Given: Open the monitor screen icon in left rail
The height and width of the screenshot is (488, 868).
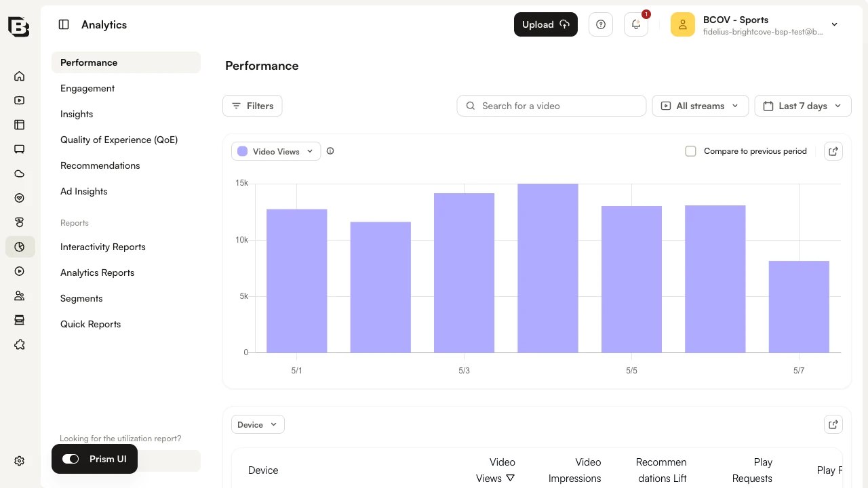Looking at the screenshot, I should tap(20, 149).
